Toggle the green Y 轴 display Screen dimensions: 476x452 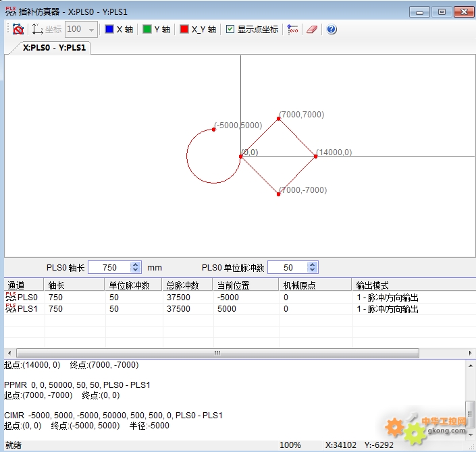click(147, 30)
